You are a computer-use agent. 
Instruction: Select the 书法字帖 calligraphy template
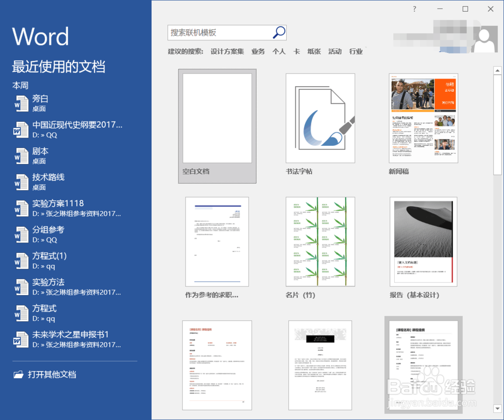[x=321, y=125]
